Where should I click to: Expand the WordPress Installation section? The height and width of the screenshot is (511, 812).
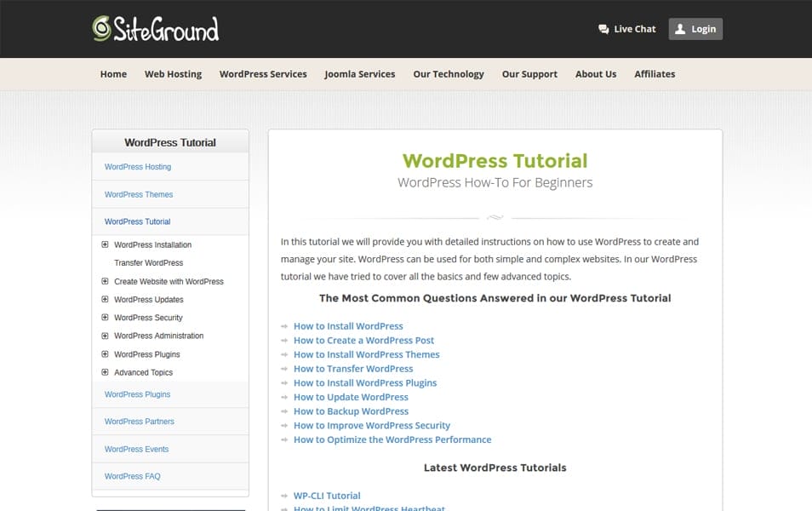[106, 244]
